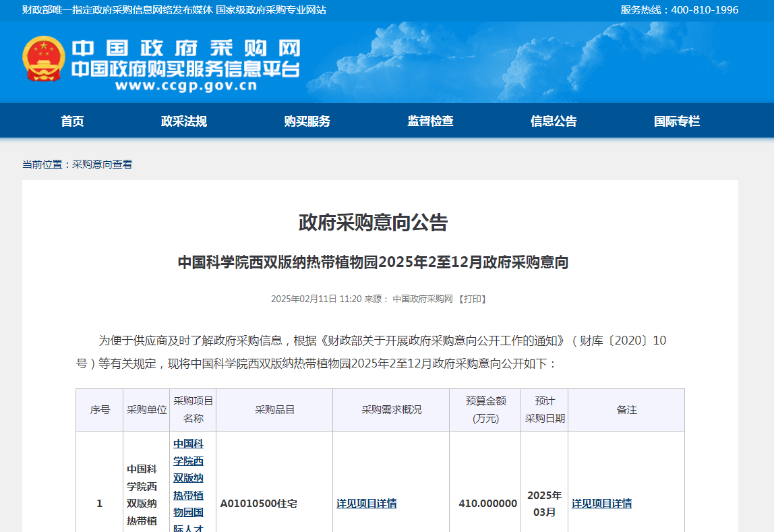Open the 国际专栏 navigation item
The height and width of the screenshot is (532, 774).
[677, 121]
